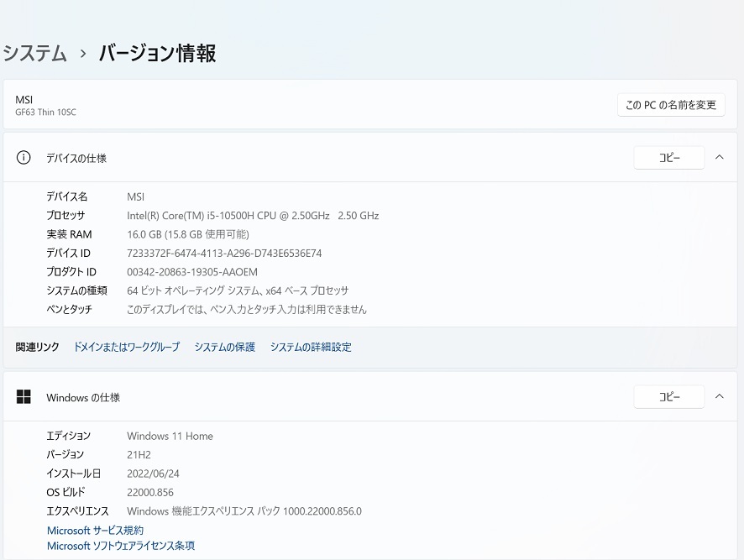744x560 pixels.
Task: Collapse the Windows の仕様 section
Action: coord(719,396)
